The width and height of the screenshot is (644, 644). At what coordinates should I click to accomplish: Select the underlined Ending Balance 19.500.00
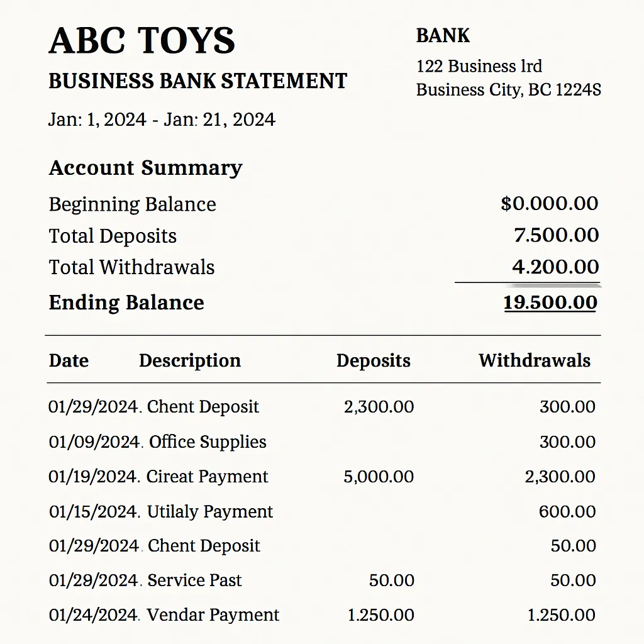(550, 303)
